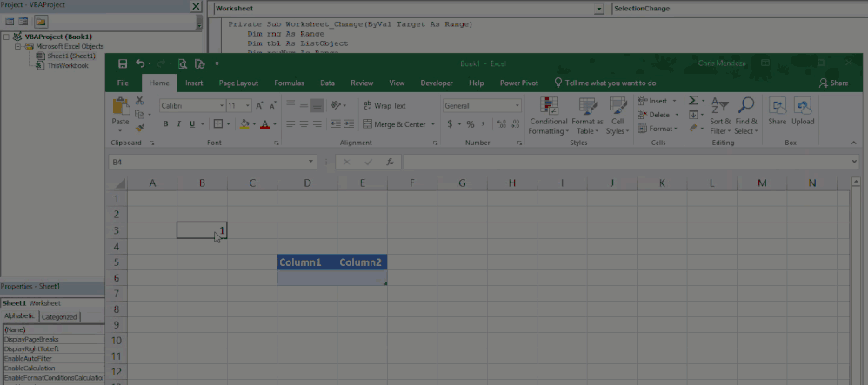The image size is (868, 385).
Task: Click the Box Upload icon
Action: [x=803, y=111]
